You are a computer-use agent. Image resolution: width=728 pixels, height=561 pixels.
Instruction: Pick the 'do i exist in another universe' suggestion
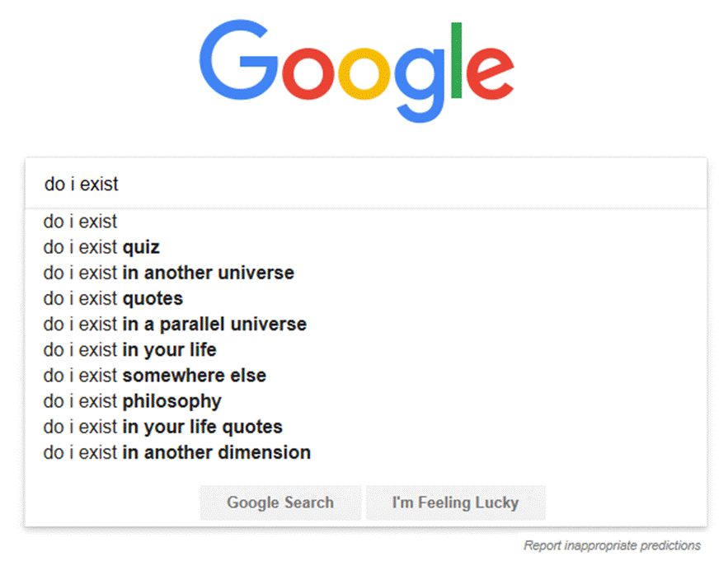coord(169,273)
